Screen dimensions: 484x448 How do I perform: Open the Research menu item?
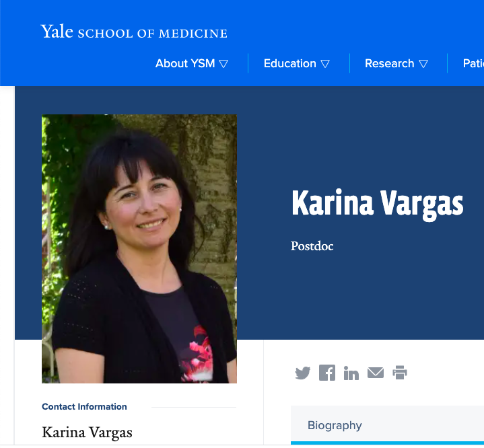pyautogui.click(x=396, y=63)
